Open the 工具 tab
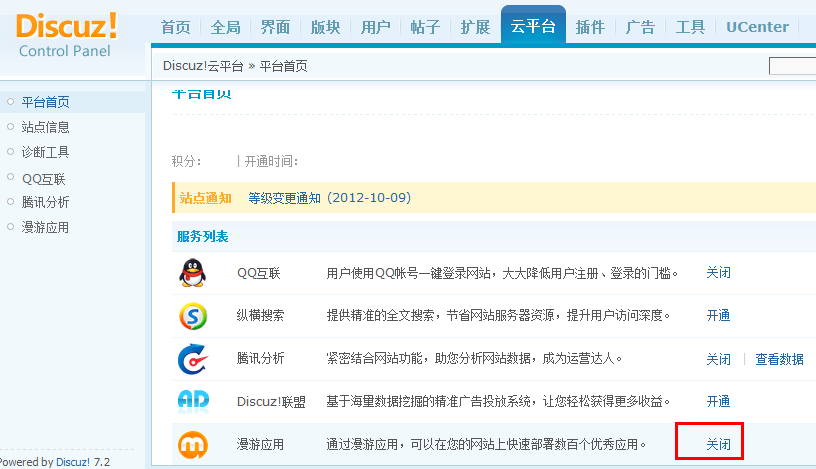This screenshot has width=816, height=469. click(x=690, y=27)
